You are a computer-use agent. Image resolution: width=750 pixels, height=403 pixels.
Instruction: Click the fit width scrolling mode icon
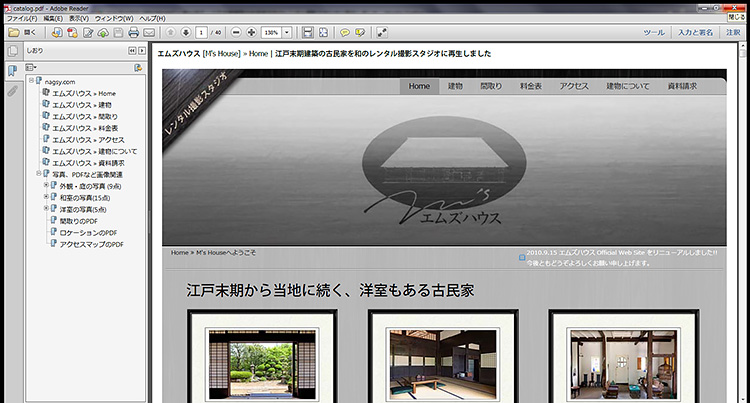click(308, 33)
